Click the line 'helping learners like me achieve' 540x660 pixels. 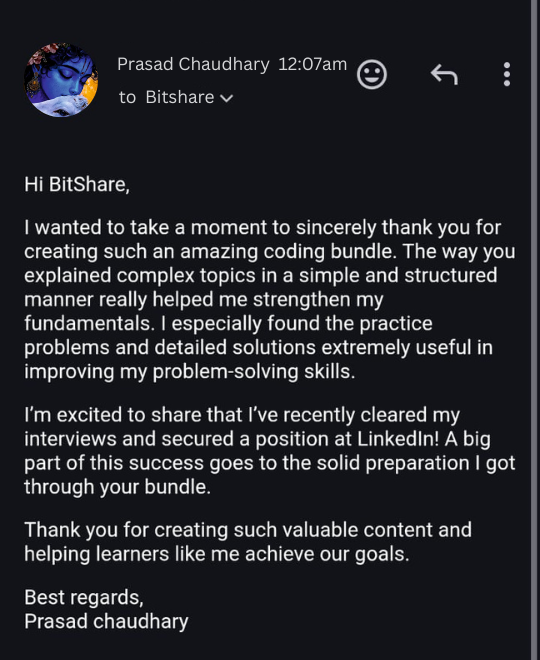pyautogui.click(x=217, y=554)
